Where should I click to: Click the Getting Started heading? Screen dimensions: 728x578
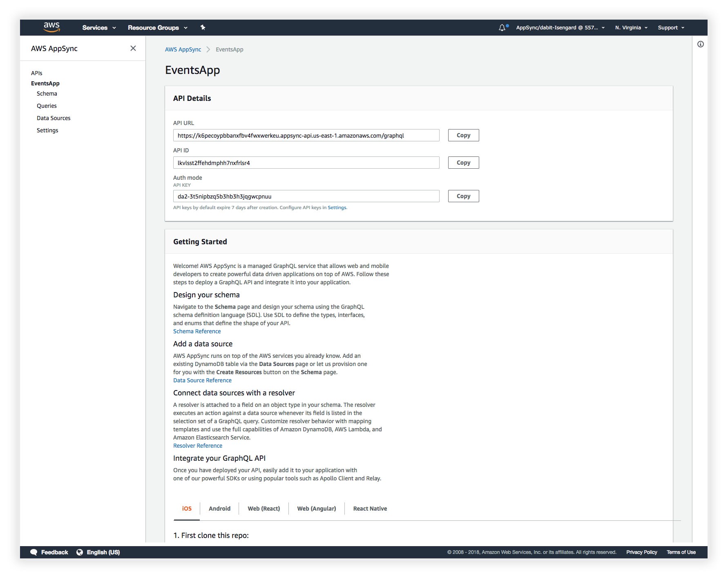pos(200,242)
